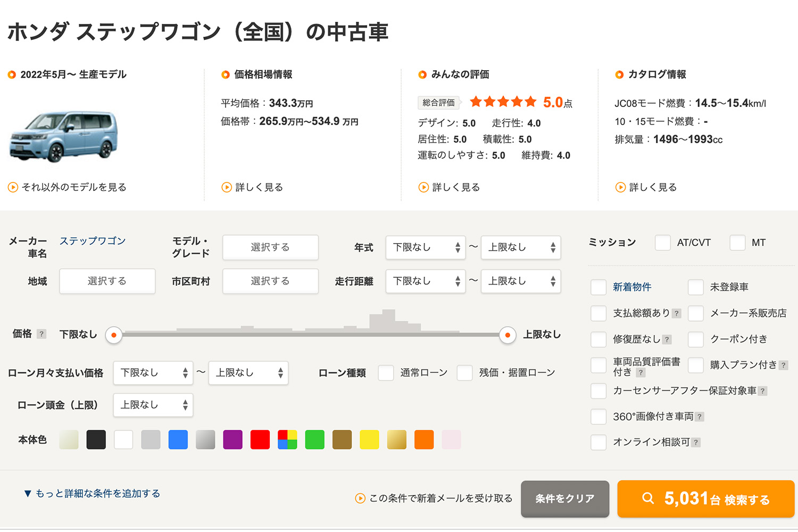Open ローン月々支払い価格 upper limit dropdown

pos(248,373)
